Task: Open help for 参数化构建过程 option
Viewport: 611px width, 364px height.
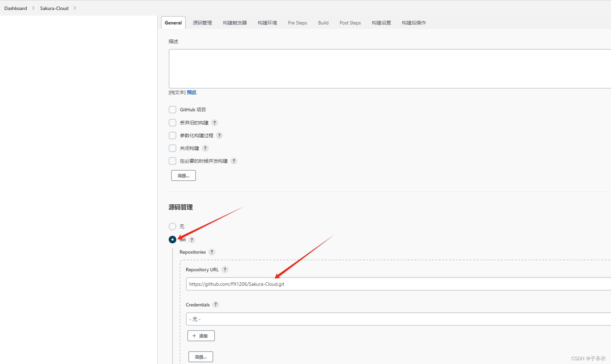Action: (219, 135)
